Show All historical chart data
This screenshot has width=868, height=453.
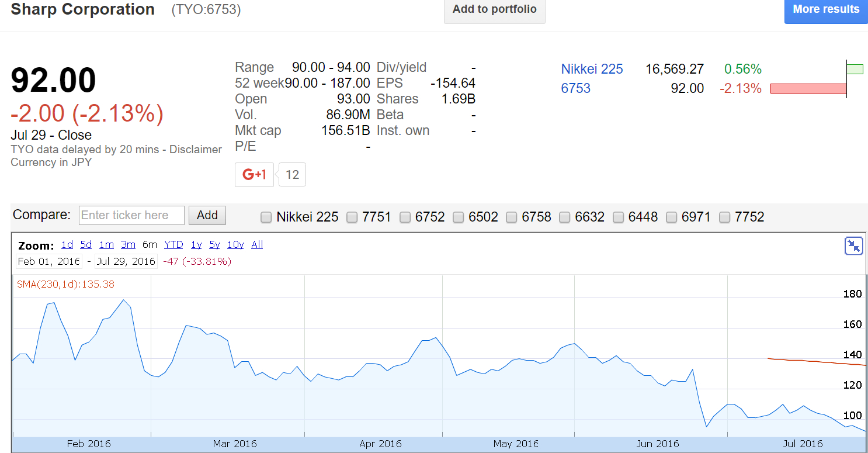pyautogui.click(x=257, y=245)
